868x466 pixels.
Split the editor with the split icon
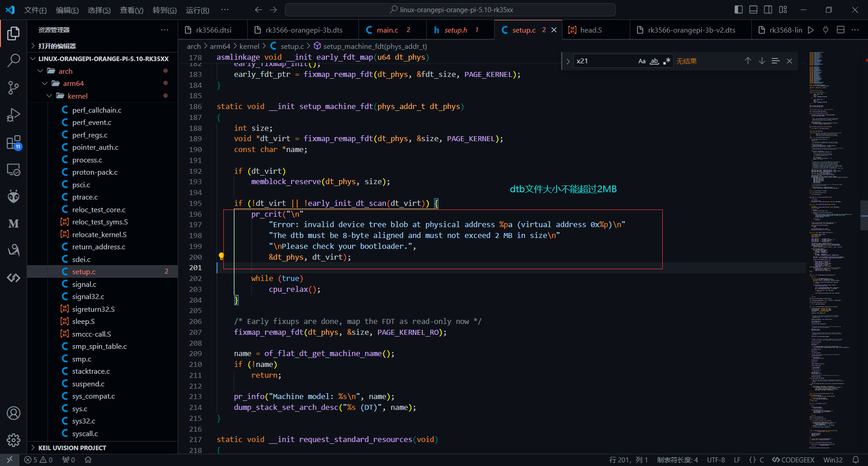point(840,30)
